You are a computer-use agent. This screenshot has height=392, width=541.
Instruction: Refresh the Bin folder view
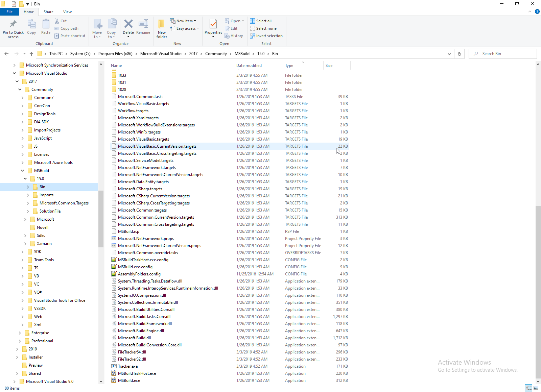point(459,54)
